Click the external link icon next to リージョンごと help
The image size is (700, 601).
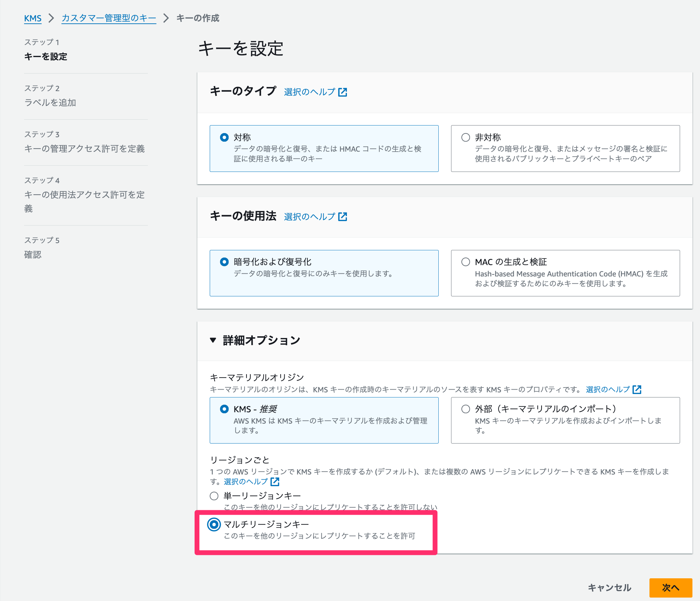coord(275,481)
